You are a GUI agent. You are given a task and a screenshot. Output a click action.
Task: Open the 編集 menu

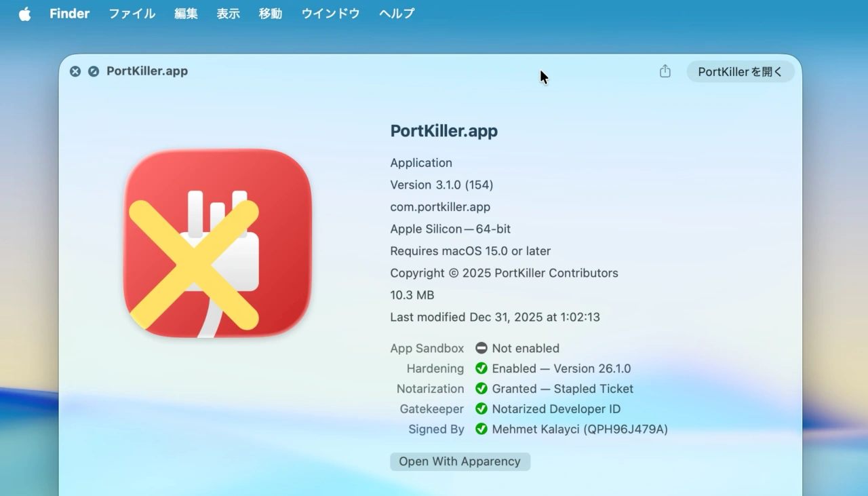[x=186, y=14]
